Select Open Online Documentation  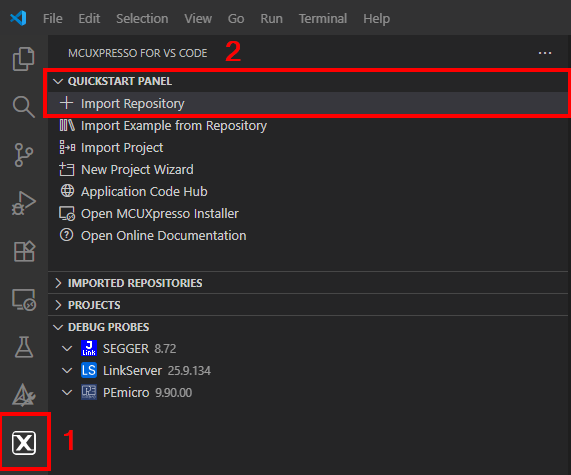(307, 235)
